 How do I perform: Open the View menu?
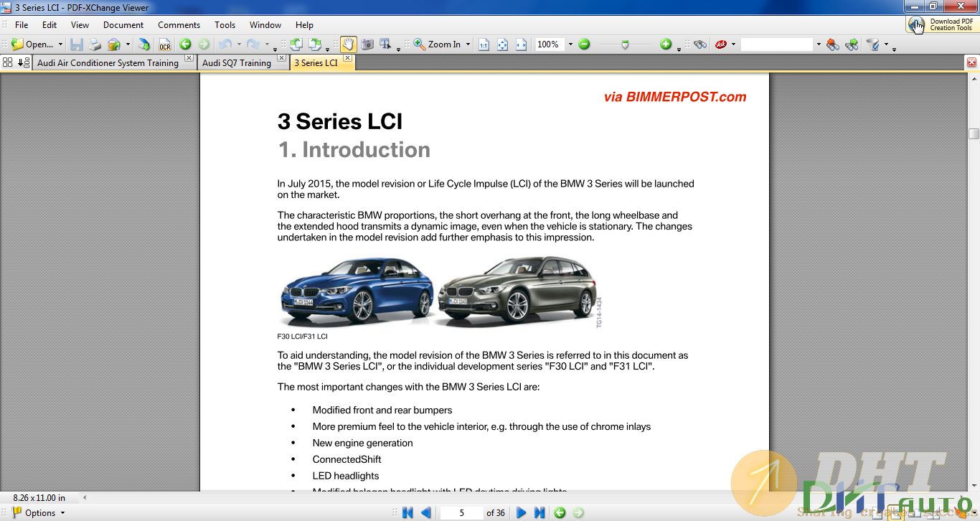[80, 24]
